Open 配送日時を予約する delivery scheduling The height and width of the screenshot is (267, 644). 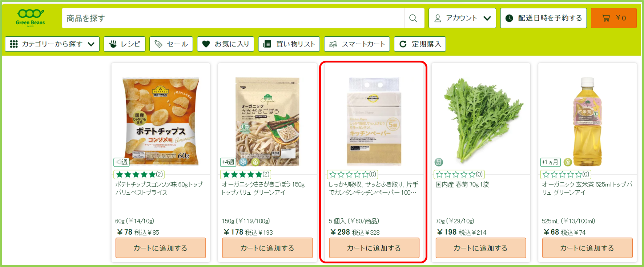pyautogui.click(x=544, y=18)
